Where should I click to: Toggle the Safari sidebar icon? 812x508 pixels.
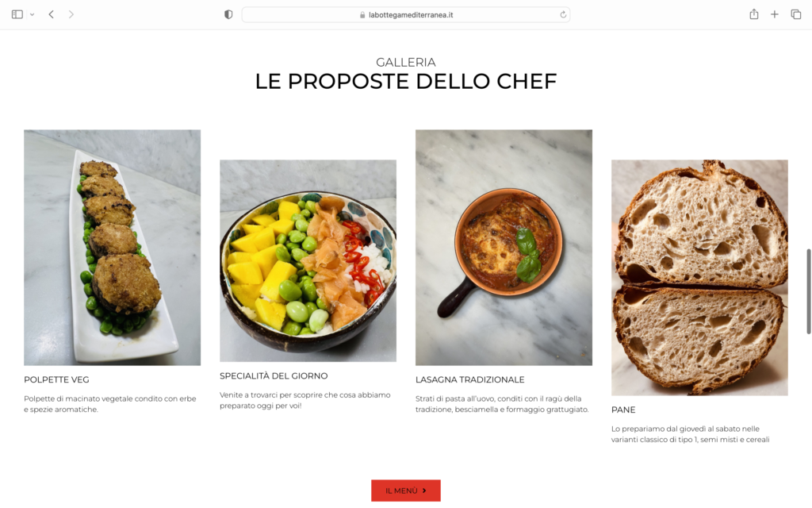17,14
